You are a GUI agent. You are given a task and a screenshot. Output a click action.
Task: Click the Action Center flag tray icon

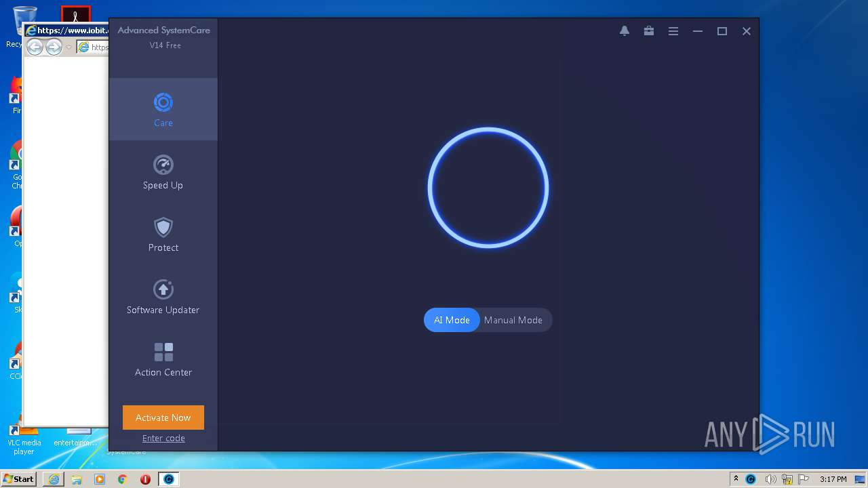tap(804, 479)
